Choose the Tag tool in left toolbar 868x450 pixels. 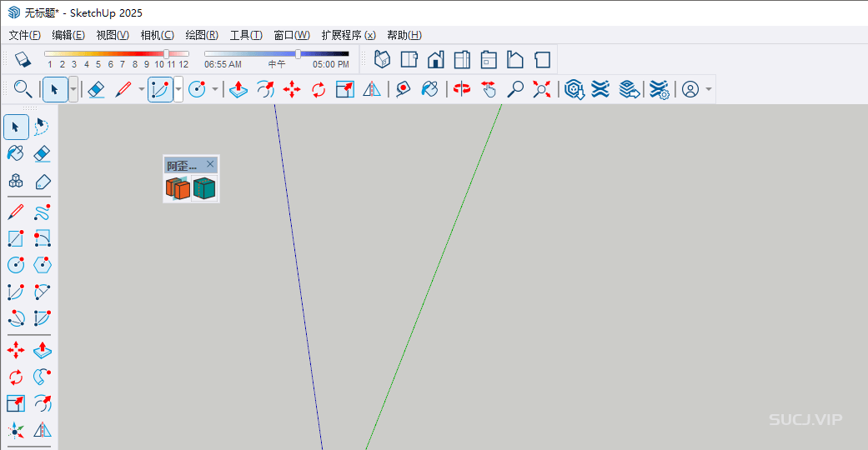click(x=42, y=181)
